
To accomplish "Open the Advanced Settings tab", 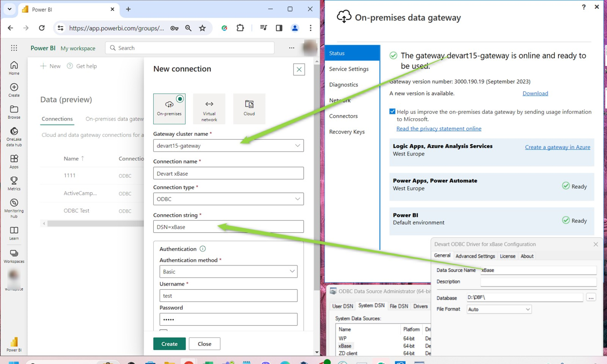I will pos(475,256).
